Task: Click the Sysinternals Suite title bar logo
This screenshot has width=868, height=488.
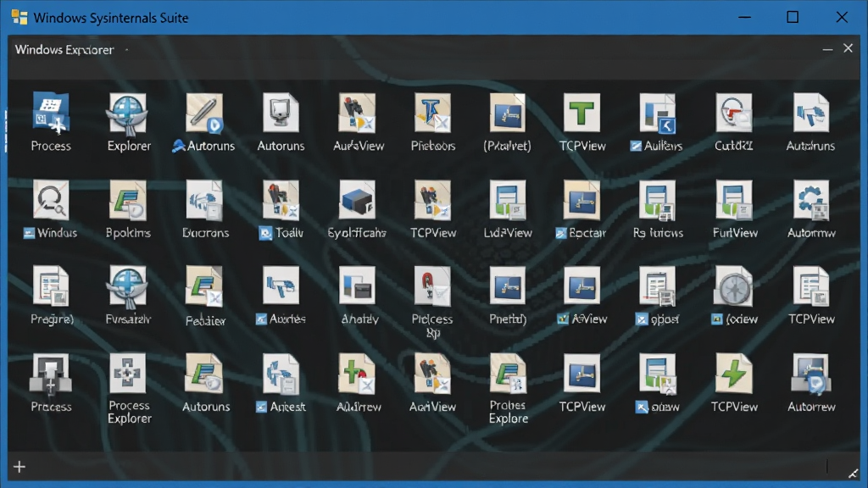Action: [x=19, y=17]
